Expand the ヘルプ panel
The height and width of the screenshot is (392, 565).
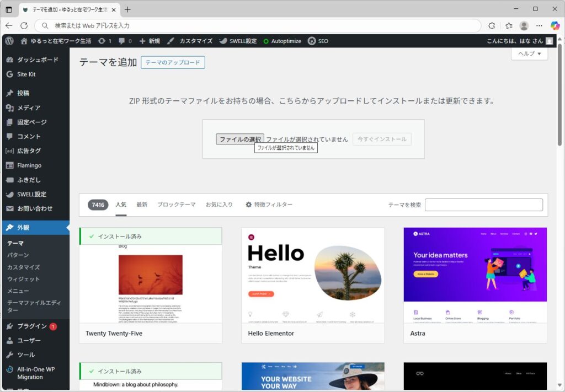point(528,53)
